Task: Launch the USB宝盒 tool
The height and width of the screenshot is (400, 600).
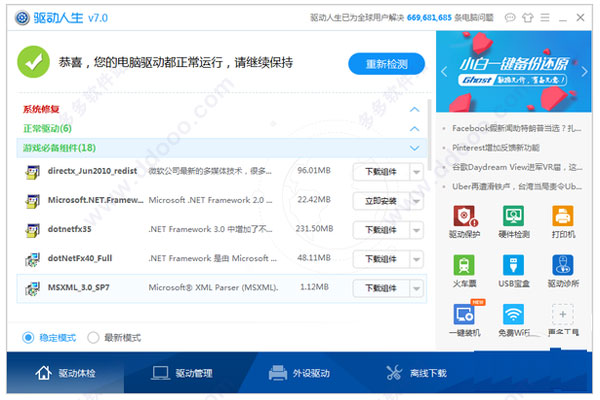Action: (513, 265)
